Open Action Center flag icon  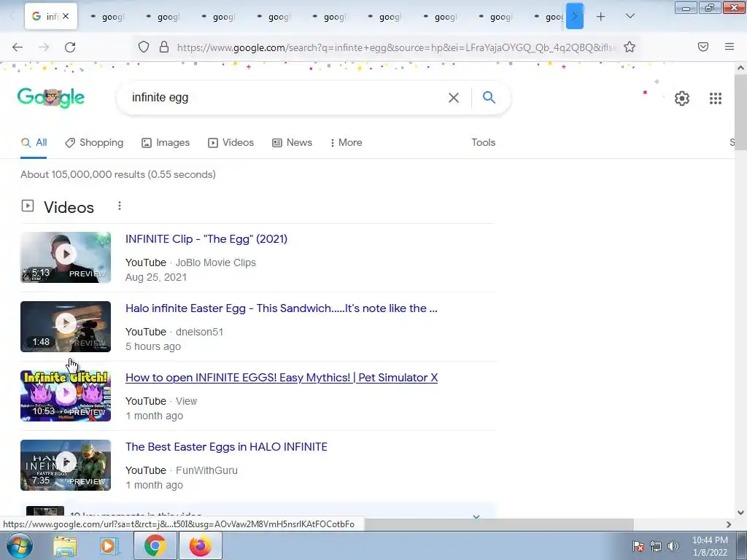[x=638, y=546]
